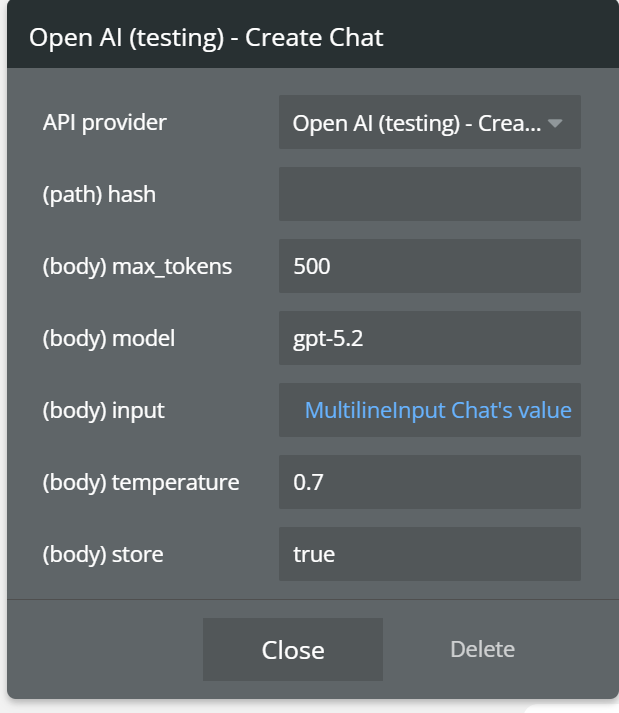Click the (body) max_tokens label
619x713 pixels.
coord(137,266)
